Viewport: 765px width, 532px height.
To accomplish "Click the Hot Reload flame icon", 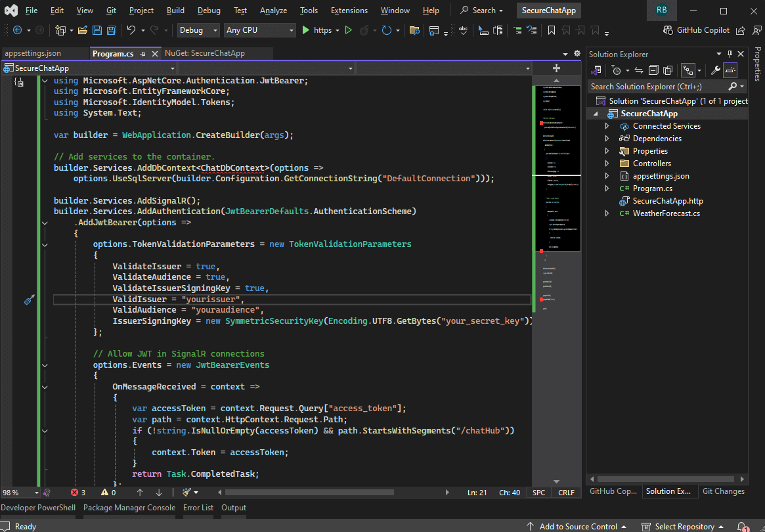I will [x=363, y=30].
